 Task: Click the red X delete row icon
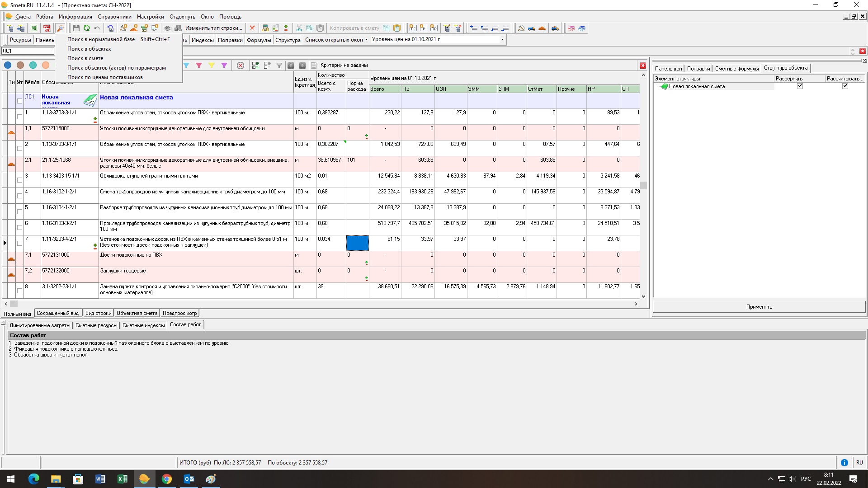[x=252, y=28]
